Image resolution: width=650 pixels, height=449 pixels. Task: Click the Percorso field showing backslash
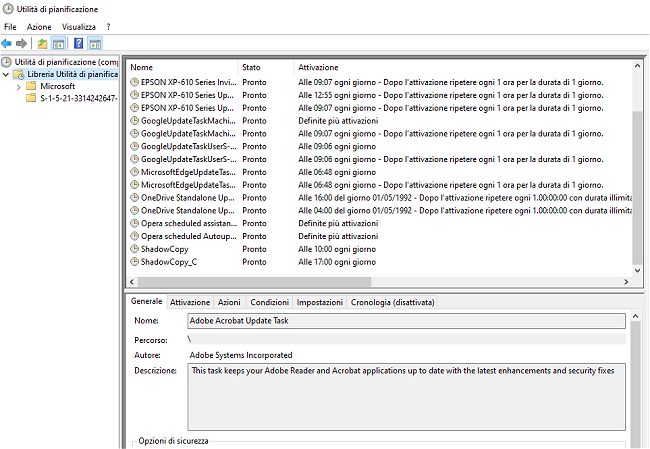(406, 339)
